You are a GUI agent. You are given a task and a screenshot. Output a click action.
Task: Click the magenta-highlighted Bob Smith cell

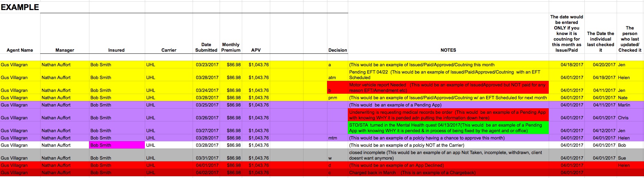coord(117,145)
